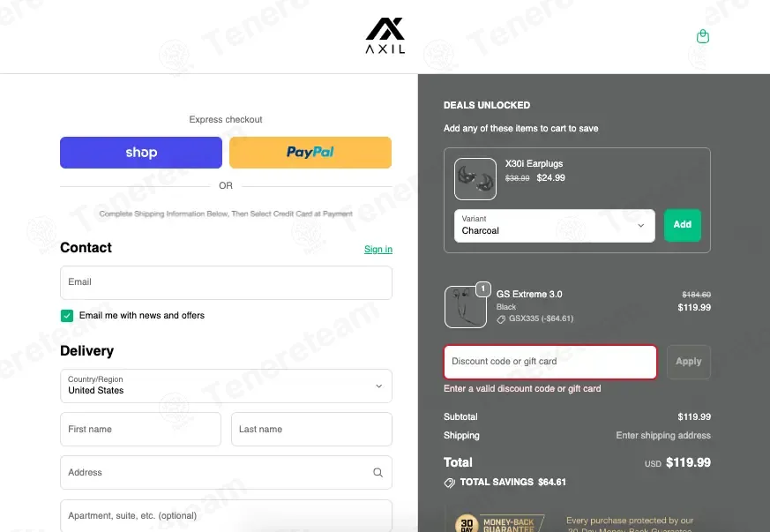The width and height of the screenshot is (770, 532).
Task: Click the Contact heading
Action: (86, 248)
